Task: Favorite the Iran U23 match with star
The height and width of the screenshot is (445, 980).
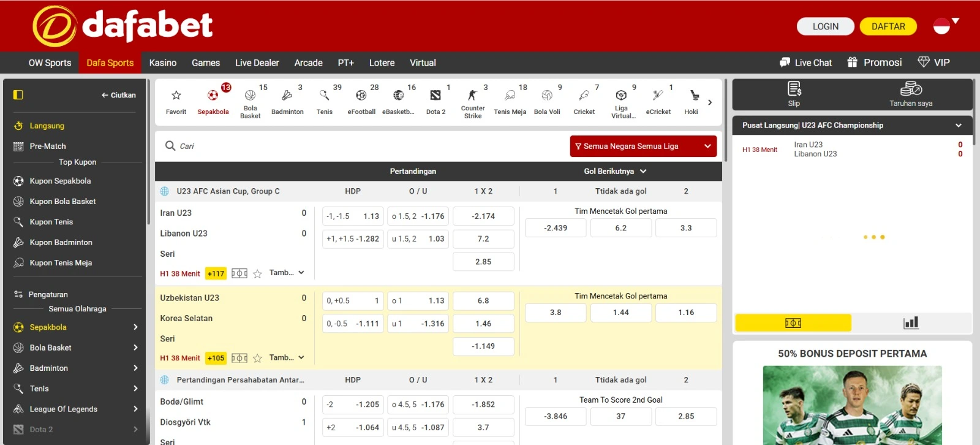Action: pyautogui.click(x=258, y=273)
